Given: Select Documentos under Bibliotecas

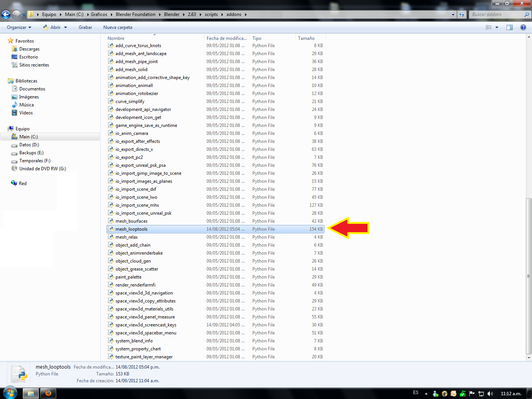Looking at the screenshot, I should click(x=32, y=89).
